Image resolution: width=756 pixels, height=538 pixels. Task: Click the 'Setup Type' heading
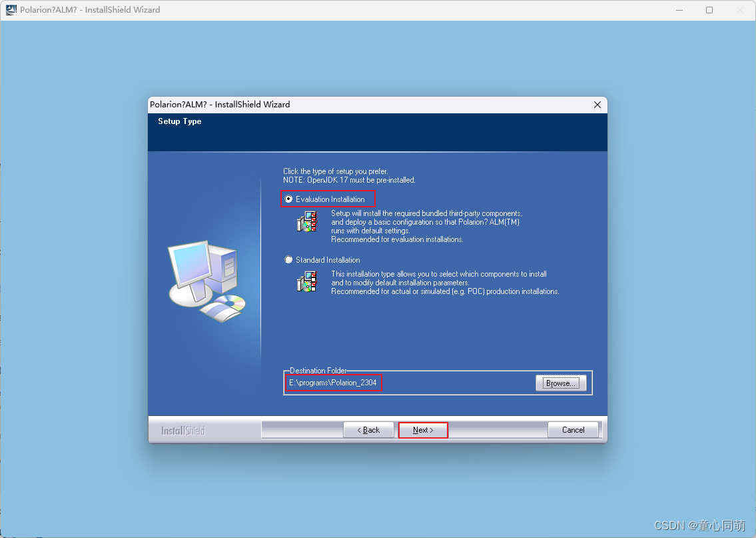(x=179, y=121)
